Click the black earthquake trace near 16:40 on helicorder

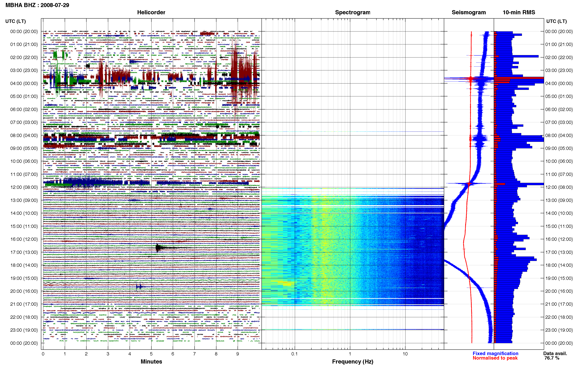coord(161,248)
